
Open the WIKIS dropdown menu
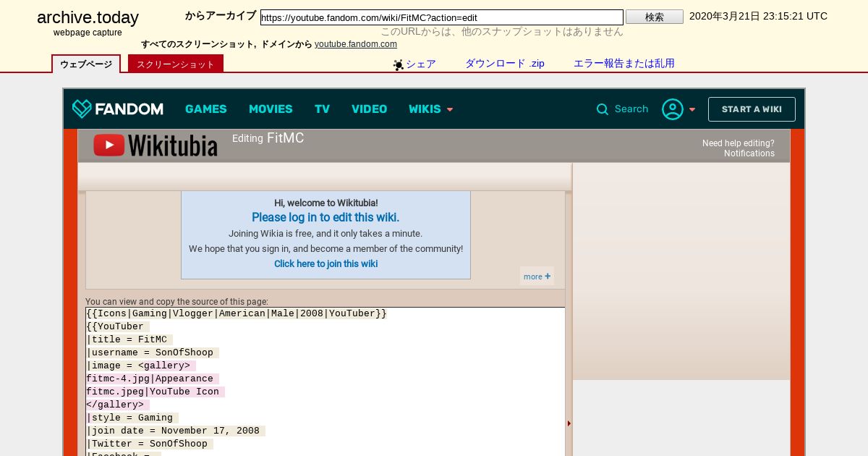pos(431,109)
